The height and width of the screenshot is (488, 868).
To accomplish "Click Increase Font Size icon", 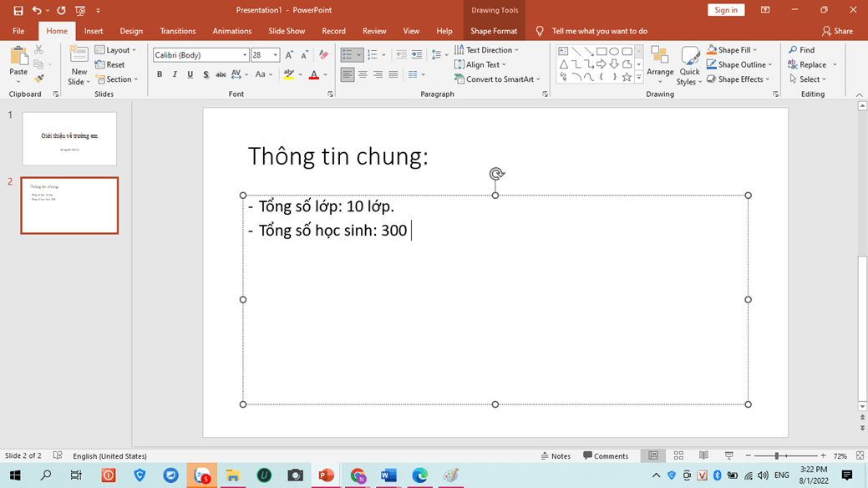I will coord(289,55).
